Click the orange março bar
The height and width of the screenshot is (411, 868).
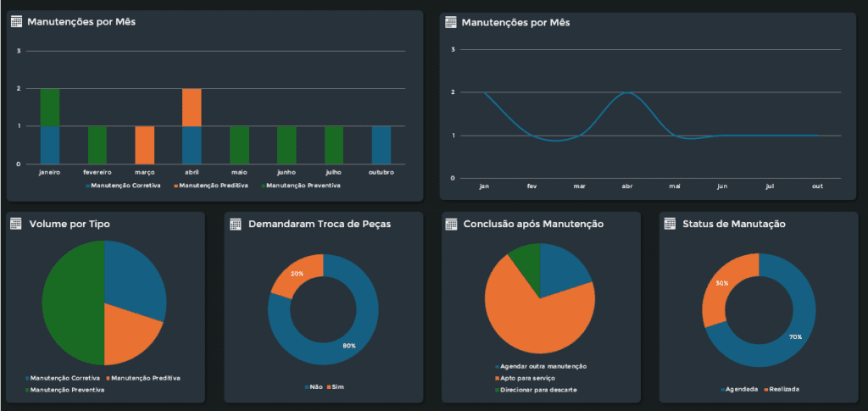tap(144, 145)
